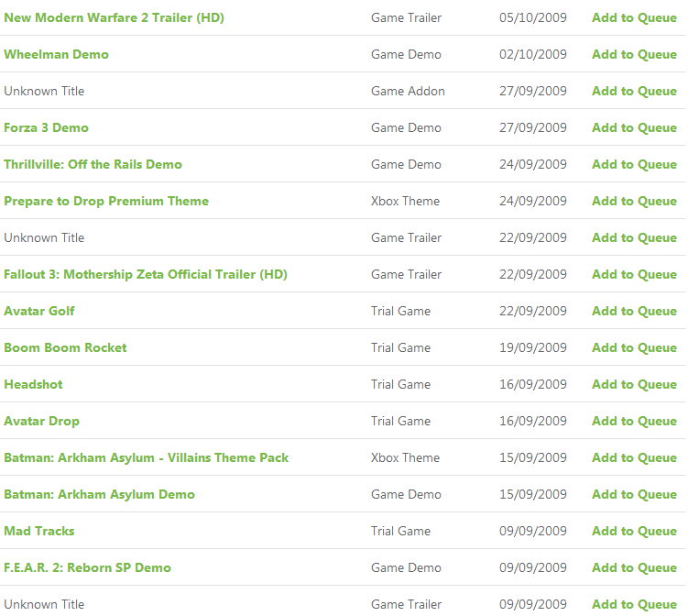Open the Avatar Golf link

point(39,311)
